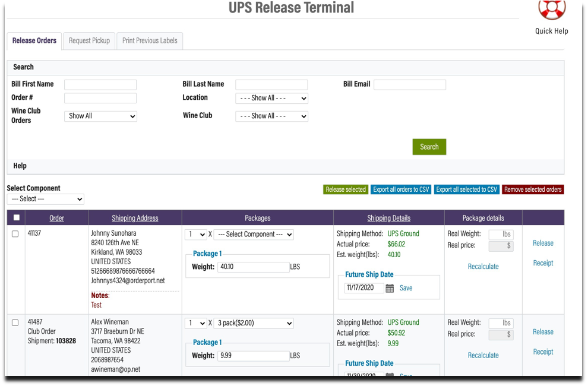Sort by the Order column header
588x386 pixels.
coord(56,219)
